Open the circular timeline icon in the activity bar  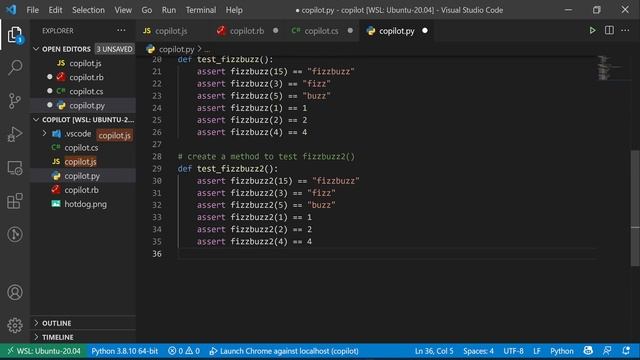point(15,234)
